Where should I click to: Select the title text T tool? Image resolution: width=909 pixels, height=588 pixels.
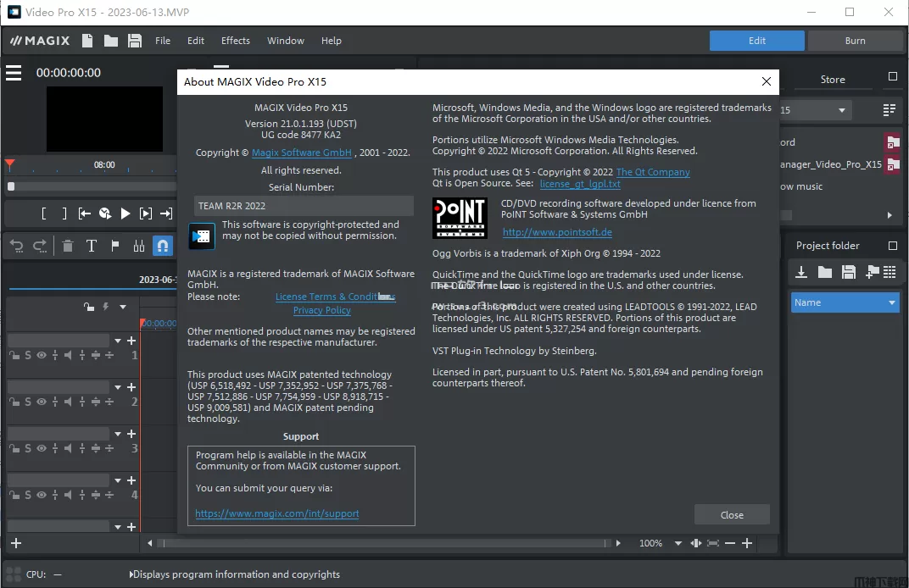[x=92, y=246]
